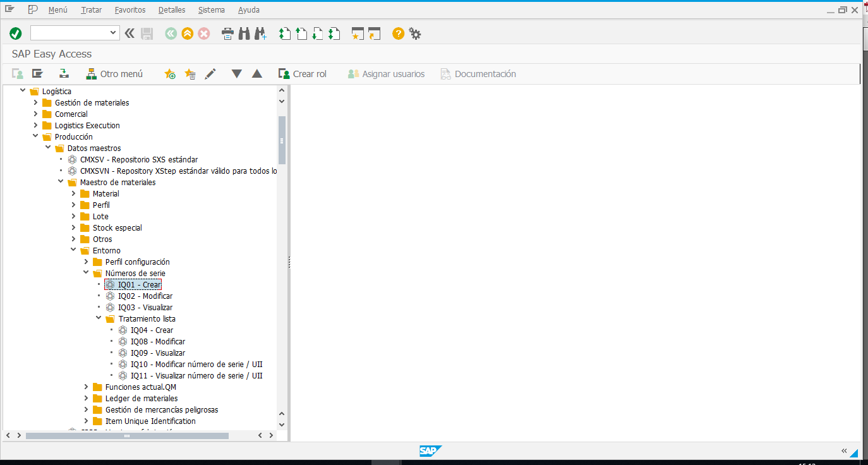Open the Favoritos menu

click(x=130, y=10)
